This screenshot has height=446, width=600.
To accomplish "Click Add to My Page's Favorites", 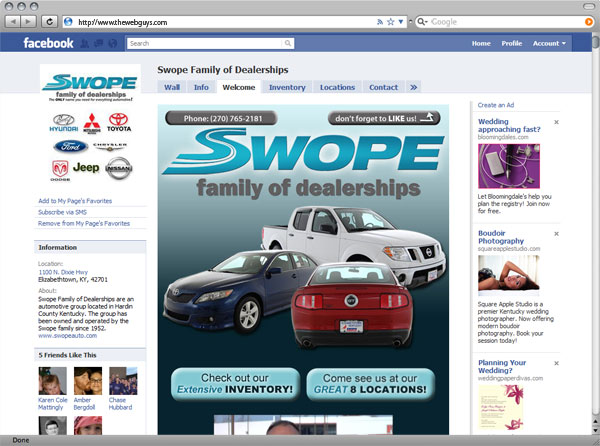I will pos(75,201).
